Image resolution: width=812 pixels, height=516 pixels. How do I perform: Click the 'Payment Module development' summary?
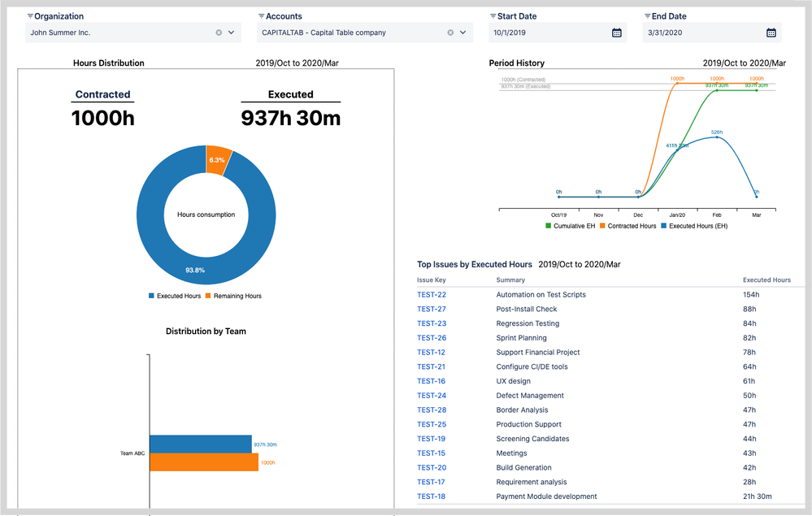[546, 497]
